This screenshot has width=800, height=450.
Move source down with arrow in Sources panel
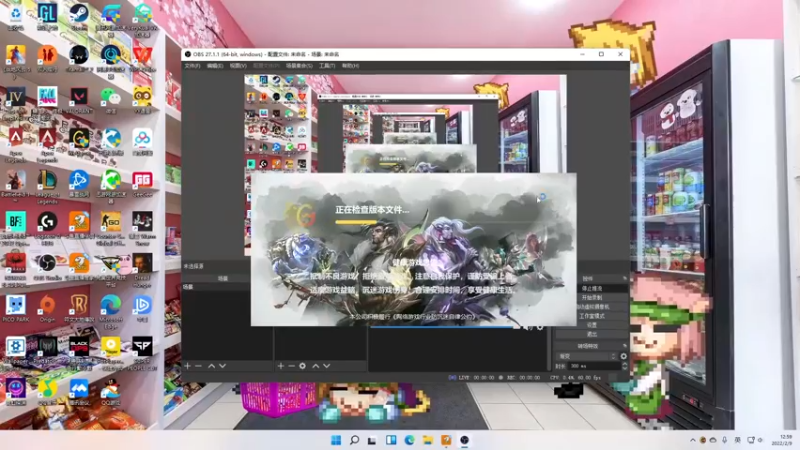pyautogui.click(x=327, y=366)
